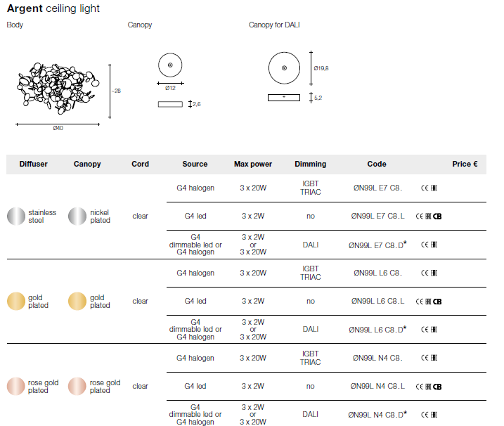Click the Ø40 body diameter dimension
The height and width of the screenshot is (426, 504).
[x=58, y=128]
